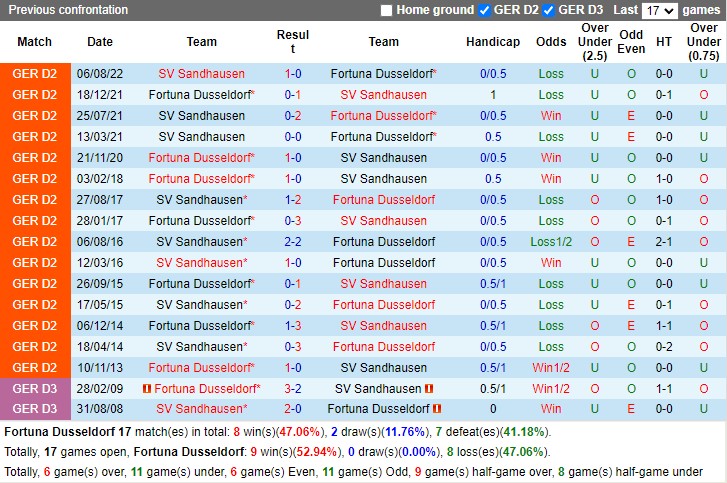Click the date 03/02/18
727x483 pixels.
pos(100,179)
